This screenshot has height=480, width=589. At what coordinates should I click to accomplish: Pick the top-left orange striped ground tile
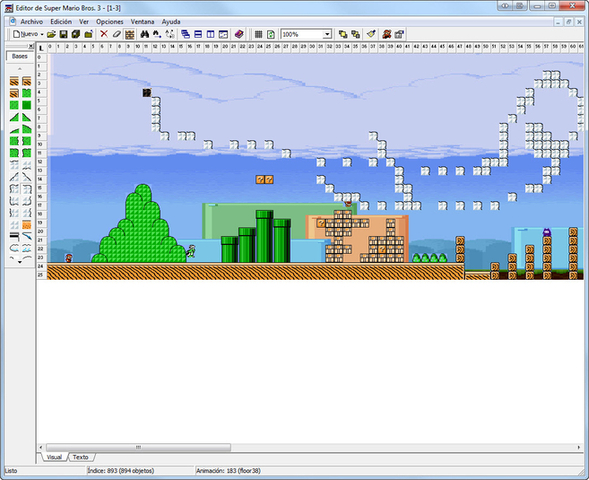click(14, 81)
